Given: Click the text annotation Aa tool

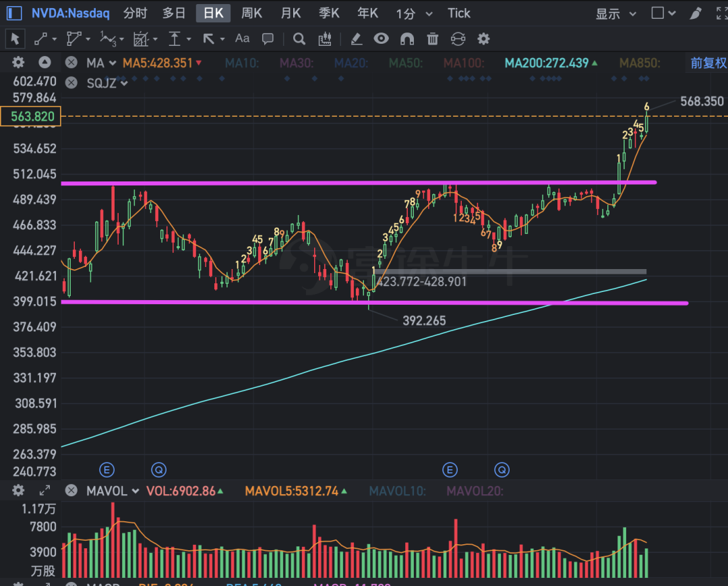Looking at the screenshot, I should pos(242,39).
